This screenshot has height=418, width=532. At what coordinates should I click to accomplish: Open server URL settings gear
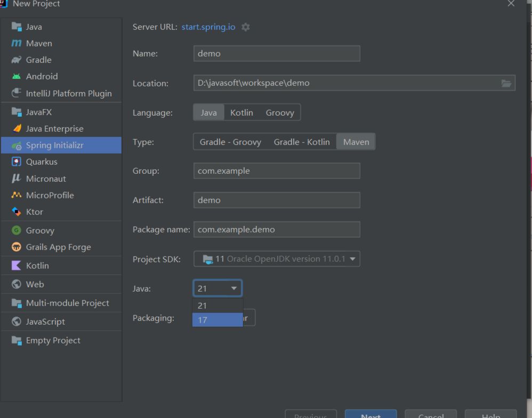[x=245, y=27]
